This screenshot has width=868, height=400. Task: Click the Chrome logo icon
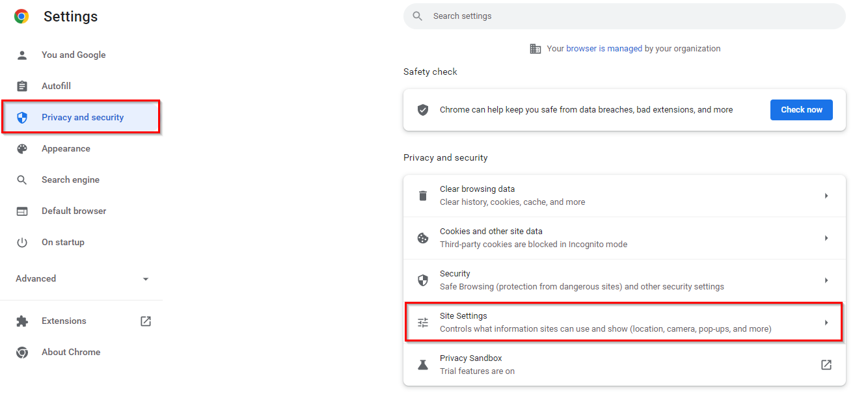click(21, 17)
